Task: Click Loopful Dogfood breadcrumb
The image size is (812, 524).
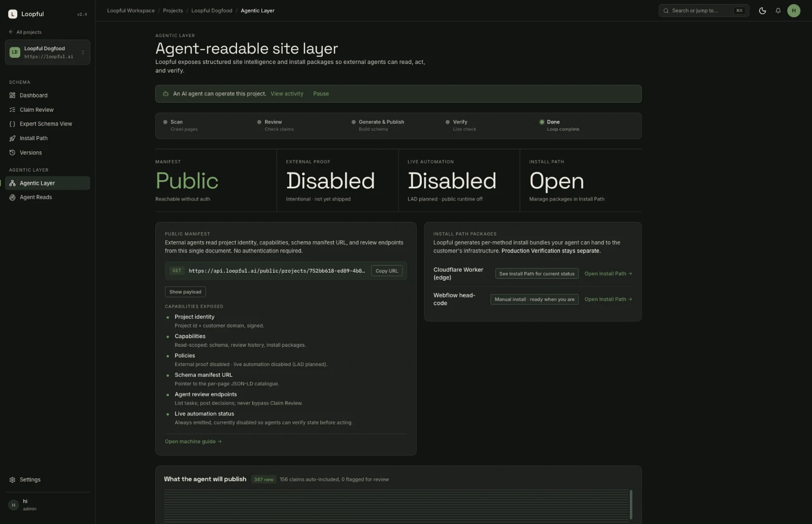Action: coord(212,11)
